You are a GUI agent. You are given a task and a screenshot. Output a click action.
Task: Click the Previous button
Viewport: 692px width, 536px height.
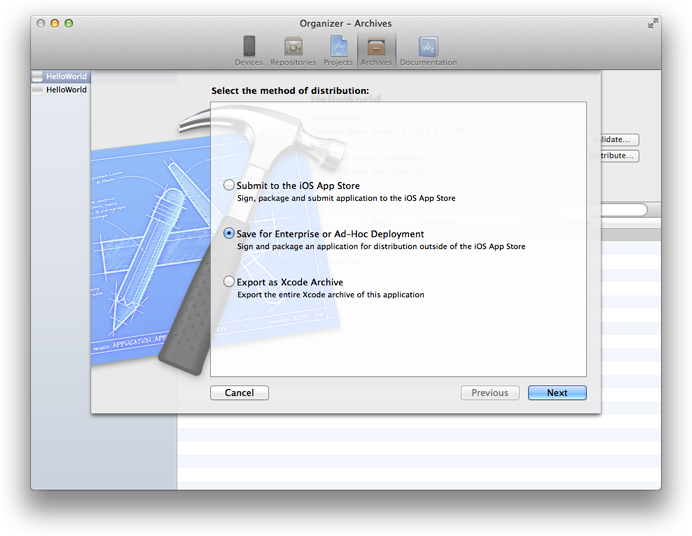click(x=490, y=393)
